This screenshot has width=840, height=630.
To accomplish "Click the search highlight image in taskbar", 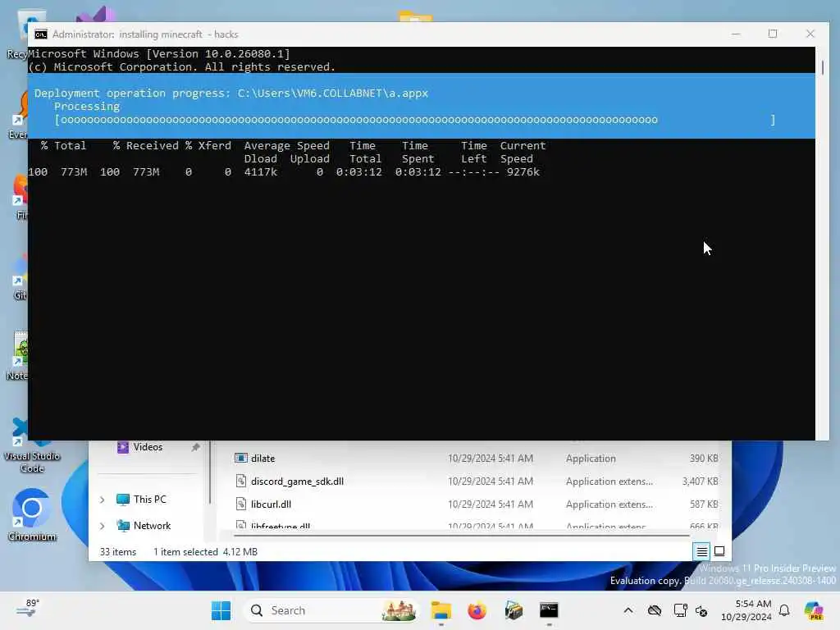I will [399, 610].
